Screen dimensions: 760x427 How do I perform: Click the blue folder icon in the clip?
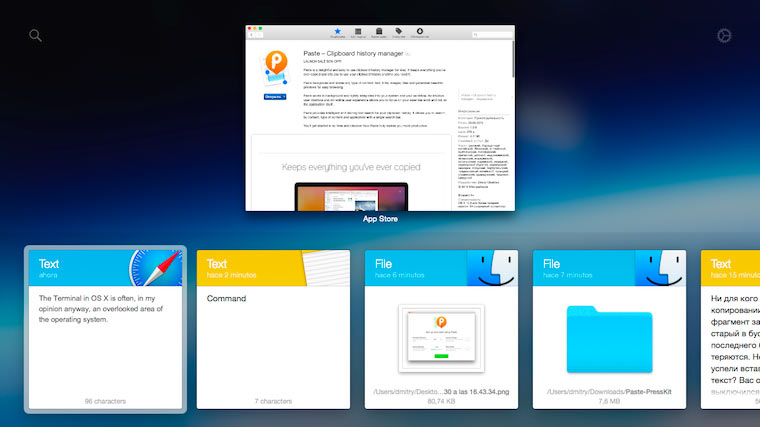tap(609, 339)
